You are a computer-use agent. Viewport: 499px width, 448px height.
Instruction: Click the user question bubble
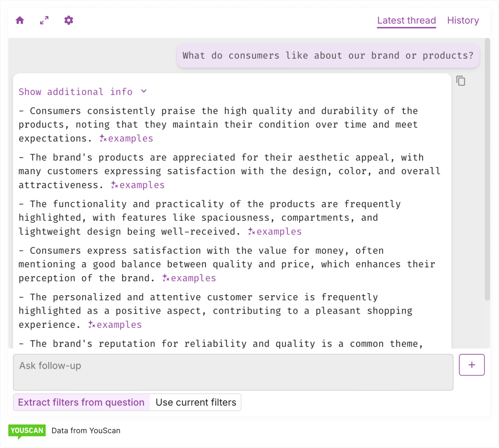click(328, 56)
